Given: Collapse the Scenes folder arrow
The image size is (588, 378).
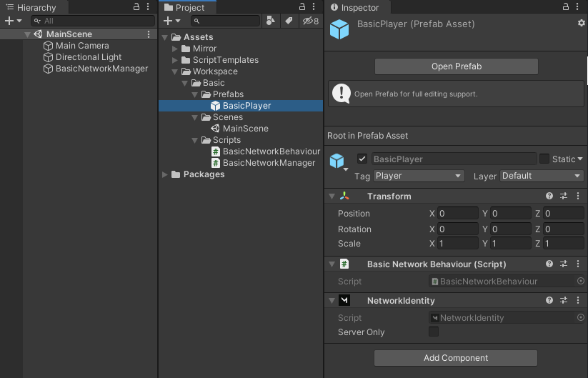Looking at the screenshot, I should click(x=194, y=117).
